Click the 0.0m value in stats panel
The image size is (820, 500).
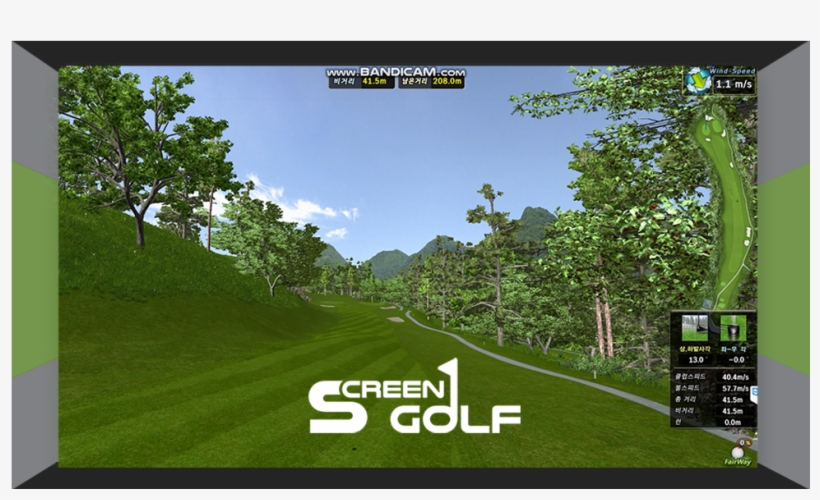732,422
